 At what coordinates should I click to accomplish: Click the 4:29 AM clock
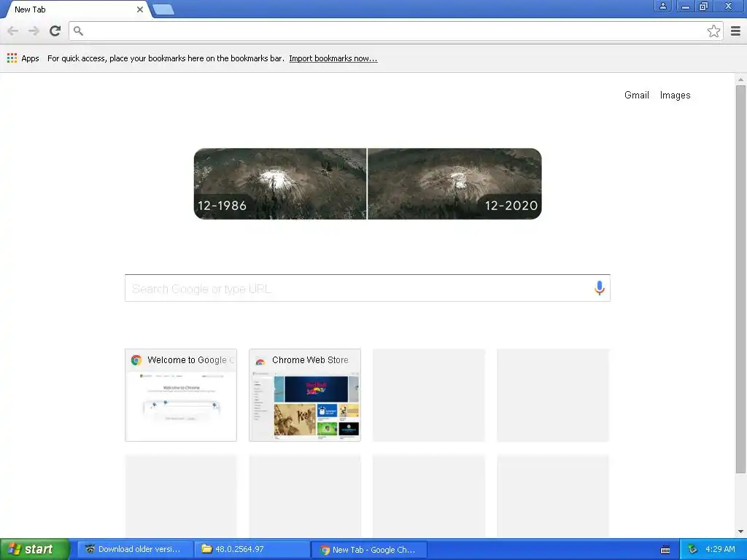[x=720, y=549]
